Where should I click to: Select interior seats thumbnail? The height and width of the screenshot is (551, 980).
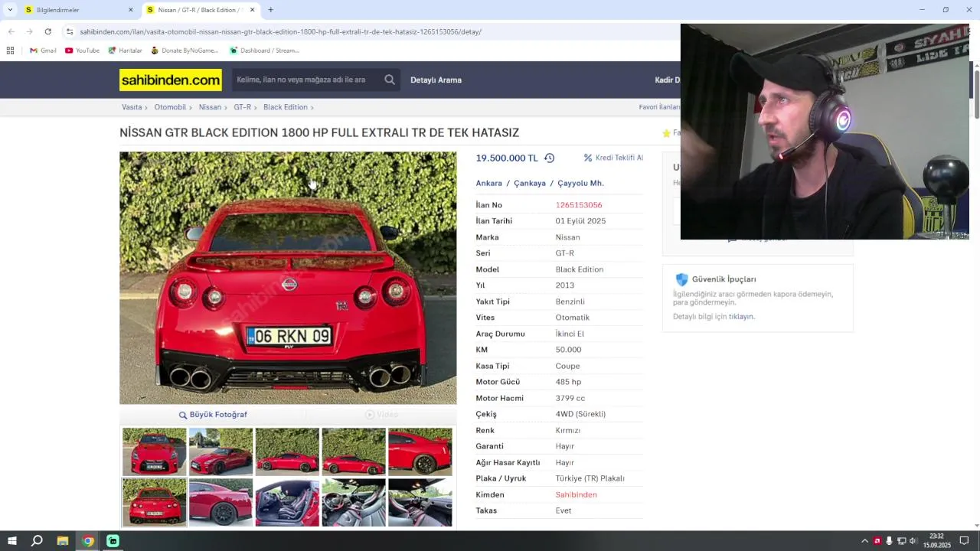pos(287,502)
